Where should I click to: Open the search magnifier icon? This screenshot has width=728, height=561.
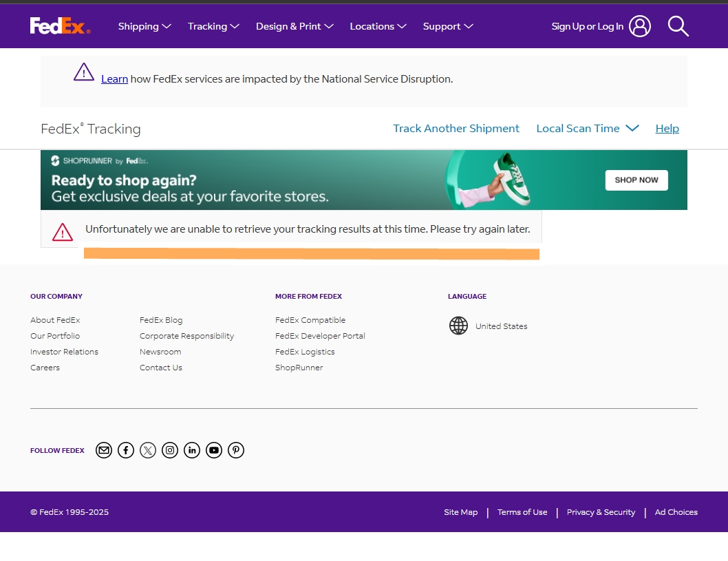coord(678,26)
